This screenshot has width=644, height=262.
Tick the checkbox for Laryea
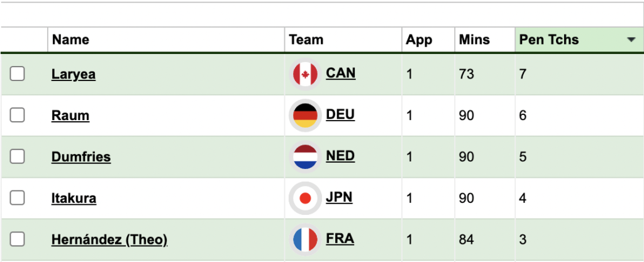point(18,74)
